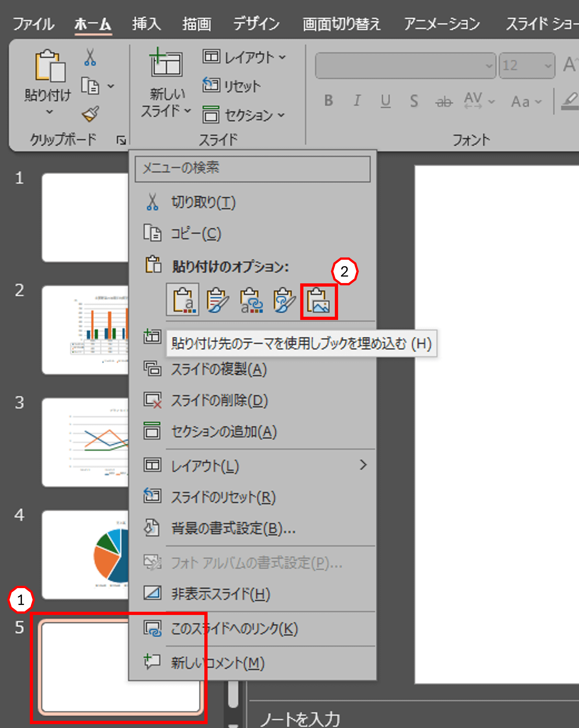This screenshot has width=579, height=728.
Task: Paste as picture option
Action: pyautogui.click(x=318, y=301)
